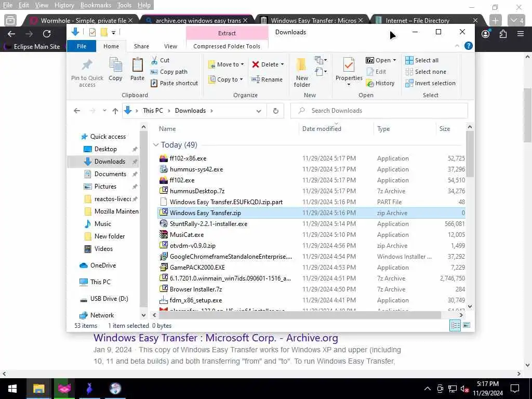Click Explorer Help question mark icon
The width and height of the screenshot is (532, 399).
point(468,46)
